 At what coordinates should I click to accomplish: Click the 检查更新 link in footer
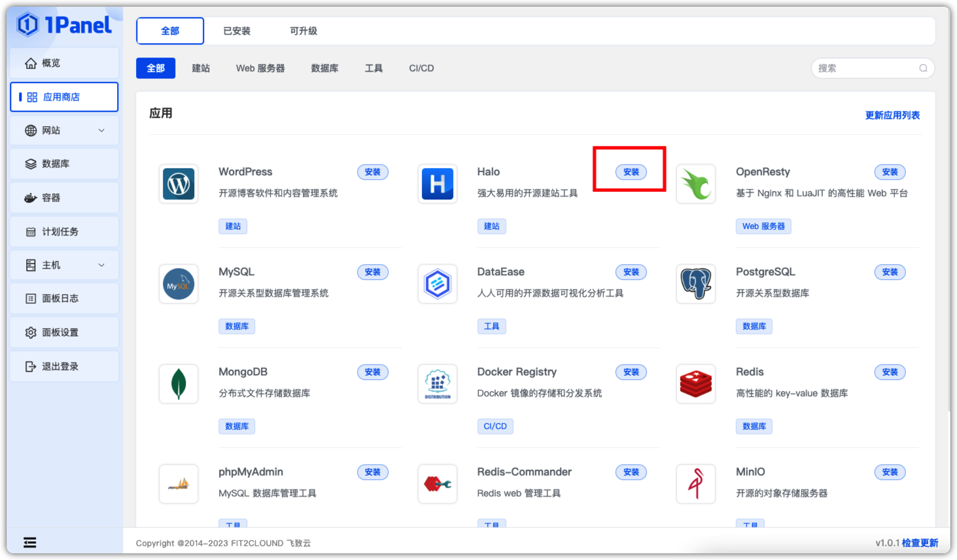pos(920,543)
